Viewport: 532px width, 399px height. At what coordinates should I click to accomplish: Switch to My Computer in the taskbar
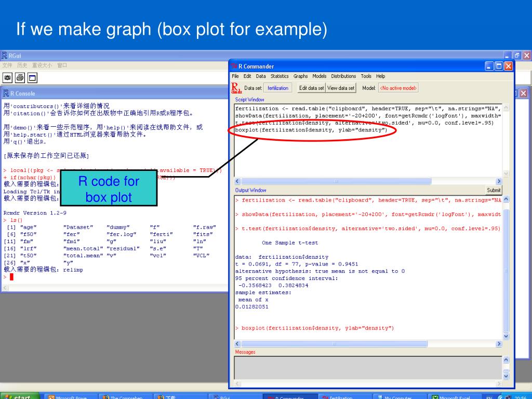(x=399, y=396)
